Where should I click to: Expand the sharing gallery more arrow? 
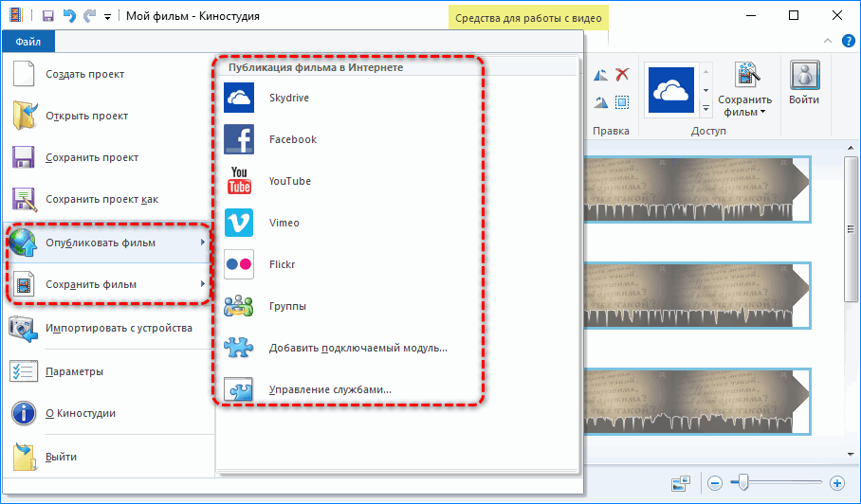point(705,106)
